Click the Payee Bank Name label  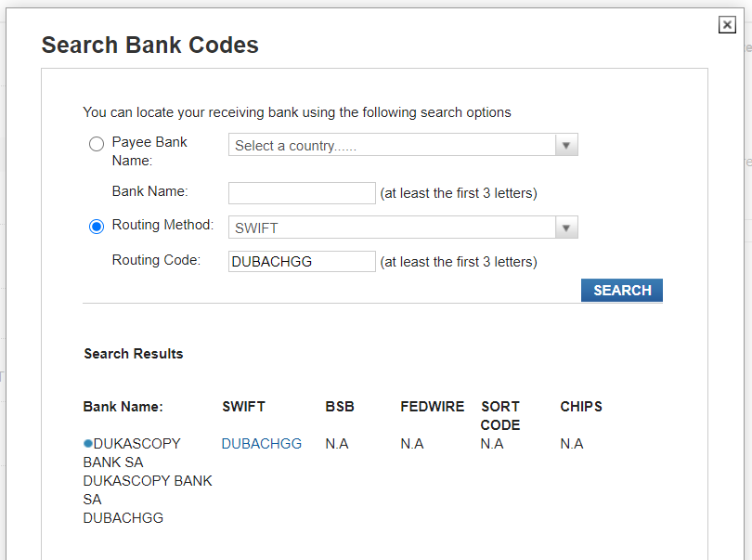coord(149,151)
